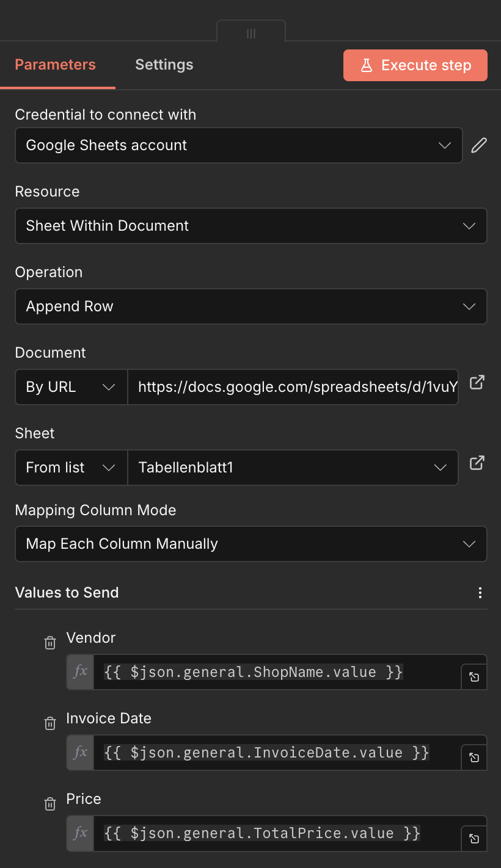
Task: Open the Document URL in a new tab
Action: (x=477, y=382)
